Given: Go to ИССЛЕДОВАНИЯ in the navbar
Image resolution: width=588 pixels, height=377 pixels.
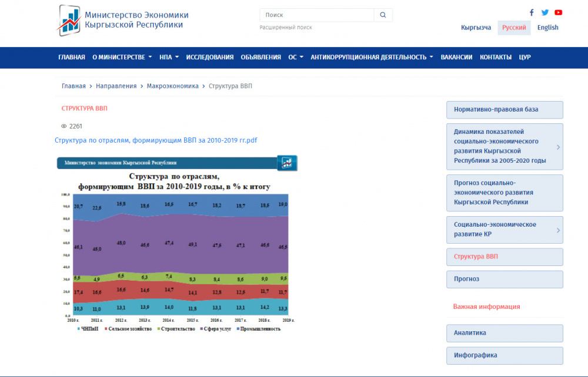Looking at the screenshot, I should [210, 58].
